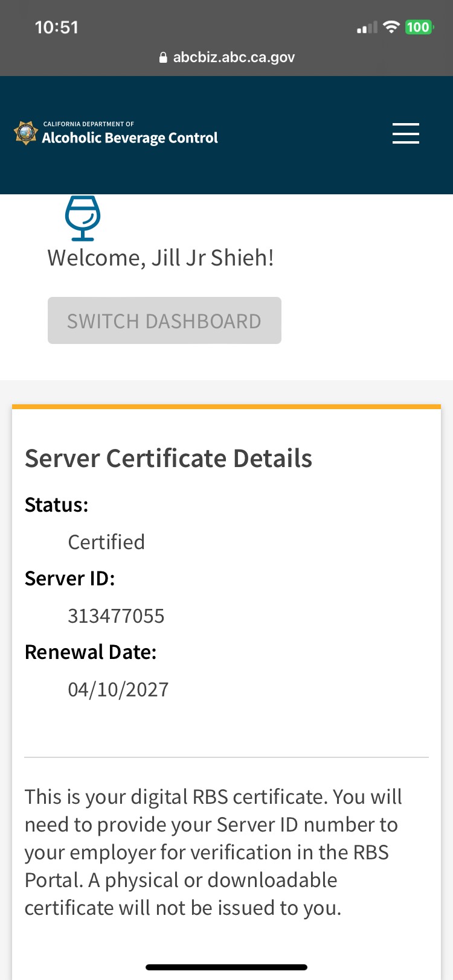Select the Server ID number 313477055
Viewport: 453px width, 980px height.
(x=116, y=616)
